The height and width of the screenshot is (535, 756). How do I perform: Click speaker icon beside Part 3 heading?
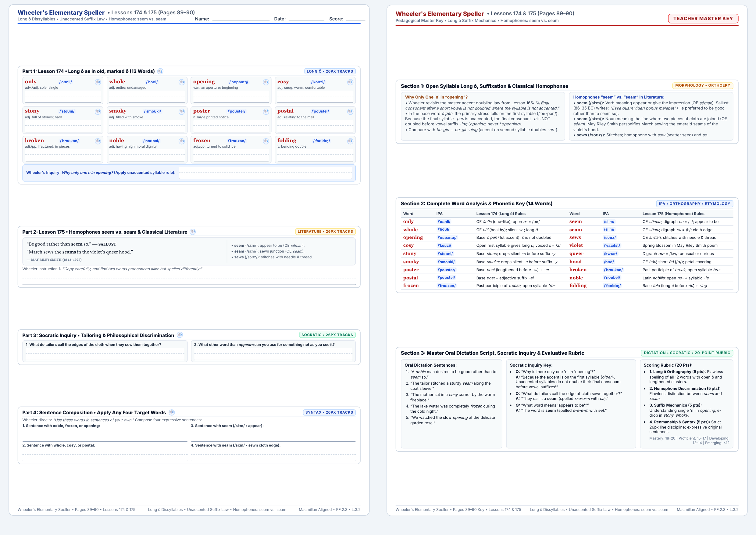point(180,335)
